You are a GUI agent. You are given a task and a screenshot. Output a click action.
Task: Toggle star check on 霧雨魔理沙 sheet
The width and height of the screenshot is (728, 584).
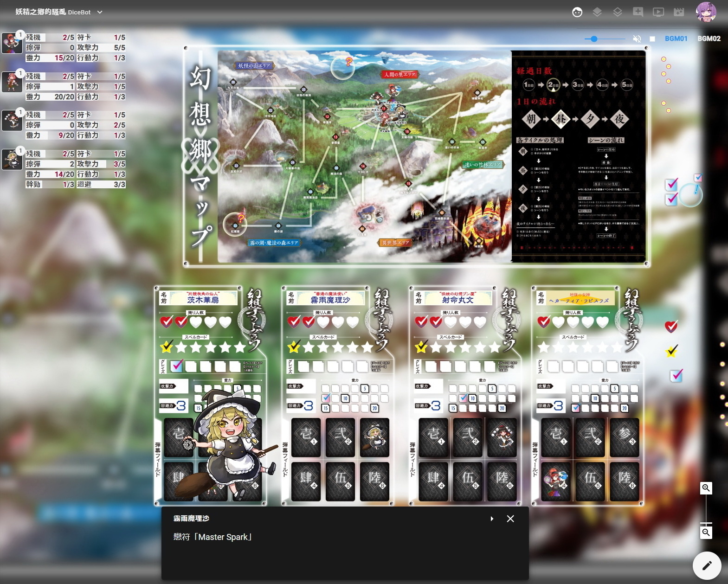coord(293,346)
